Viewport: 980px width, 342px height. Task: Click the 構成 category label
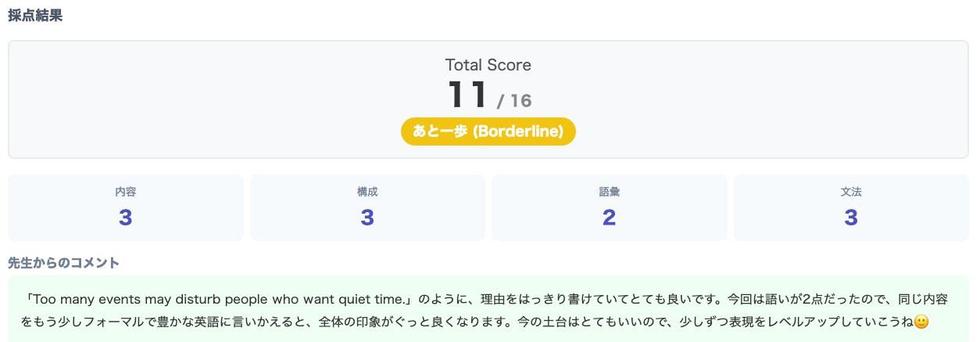(367, 191)
